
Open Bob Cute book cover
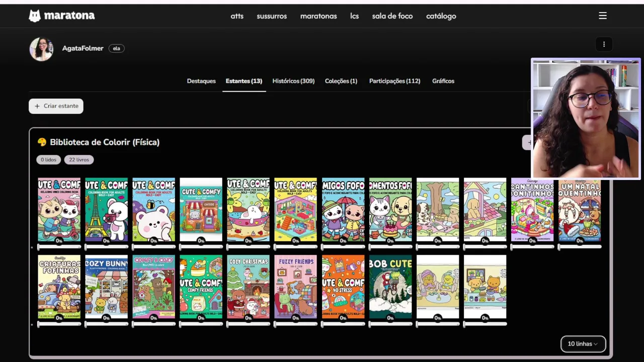click(390, 287)
